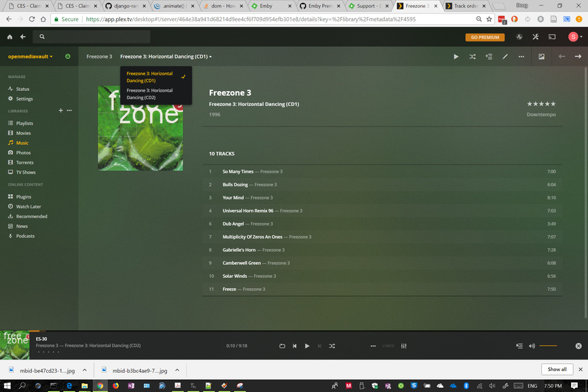
Task: Skip to previous track in player
Action: pos(295,346)
